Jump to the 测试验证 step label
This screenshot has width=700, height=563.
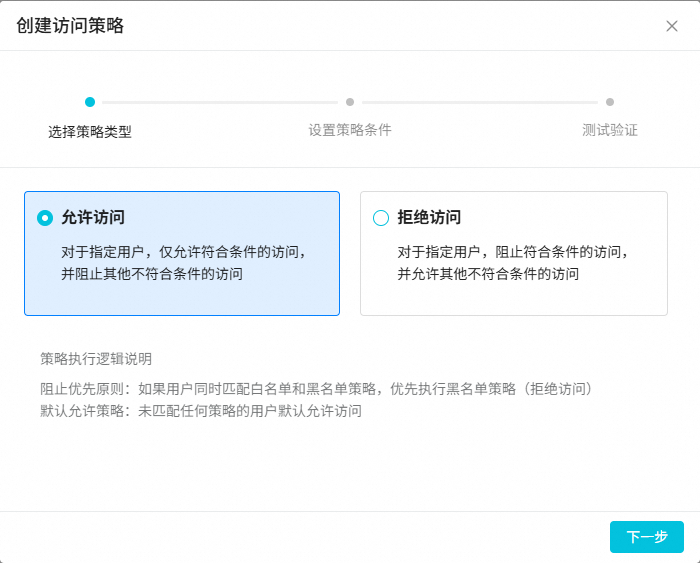pos(610,130)
